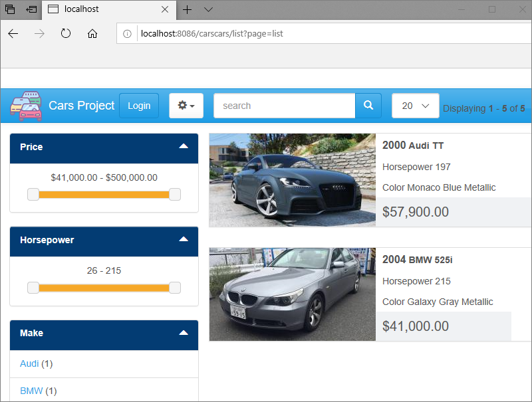Click the $41,000.00 price
Screen dimensions: 532x402
pyautogui.click(x=416, y=326)
